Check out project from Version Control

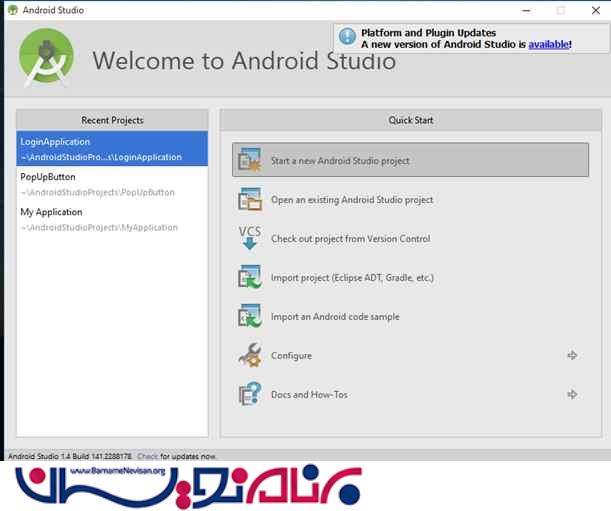click(x=351, y=239)
